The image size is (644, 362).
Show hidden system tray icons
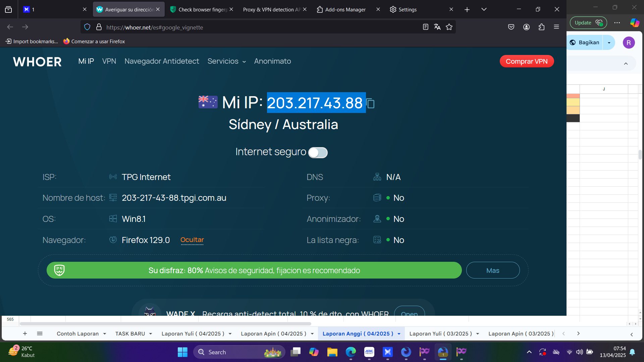[529, 352]
